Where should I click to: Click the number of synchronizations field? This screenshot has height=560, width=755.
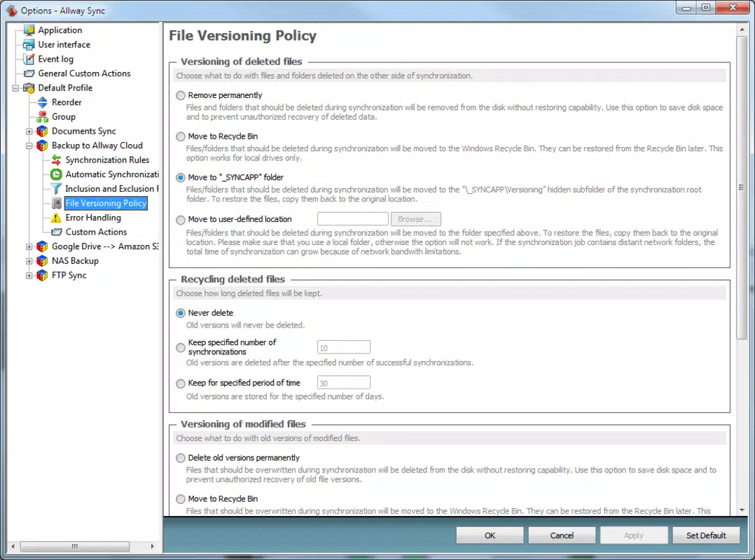[x=343, y=347]
